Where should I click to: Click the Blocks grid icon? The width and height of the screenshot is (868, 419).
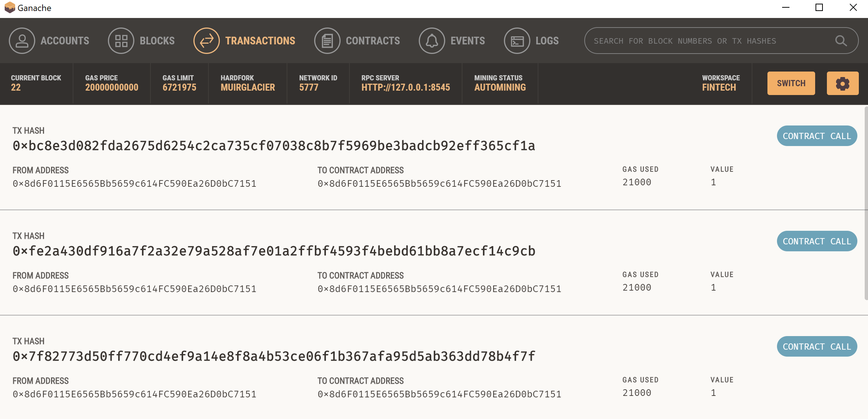coord(121,41)
